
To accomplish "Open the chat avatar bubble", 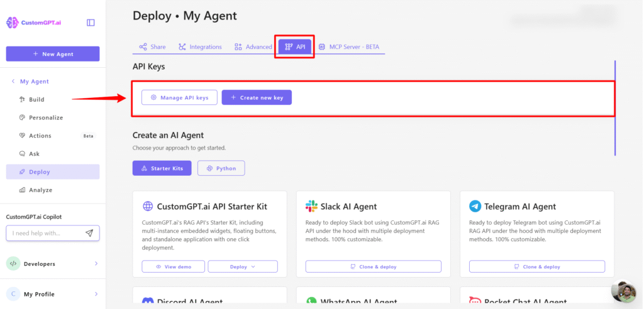I will [x=626, y=292].
